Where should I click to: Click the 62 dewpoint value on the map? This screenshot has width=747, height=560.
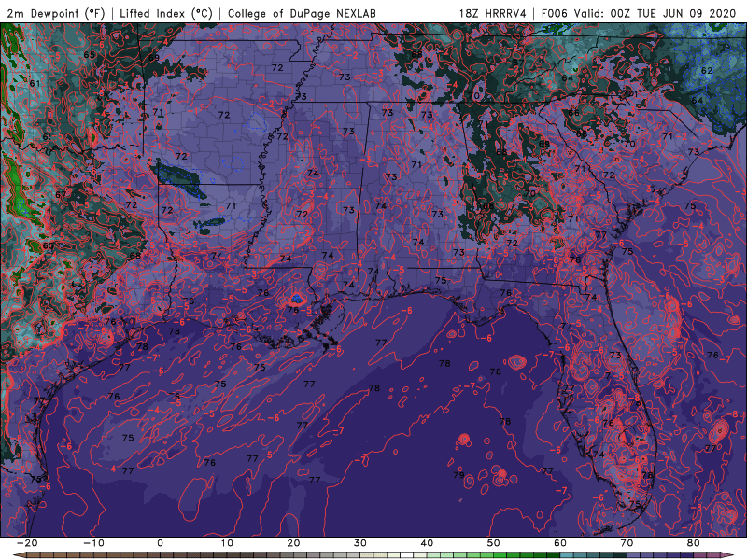pos(707,71)
